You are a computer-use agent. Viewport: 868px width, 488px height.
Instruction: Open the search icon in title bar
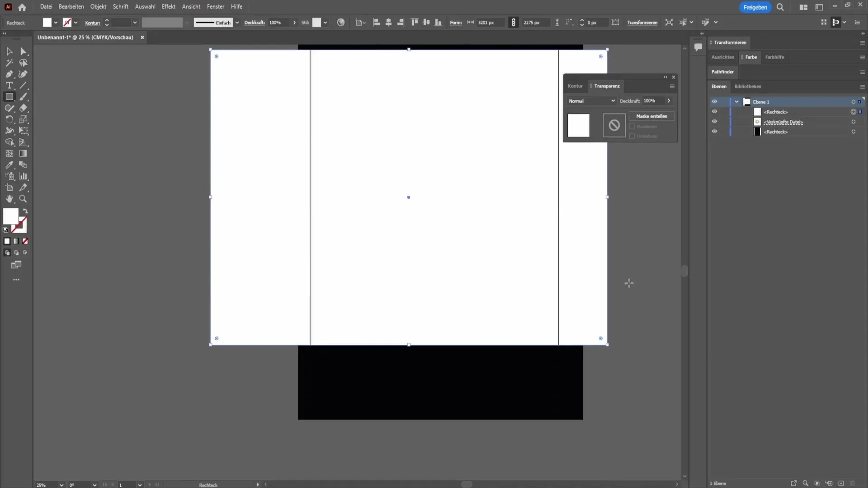[780, 7]
